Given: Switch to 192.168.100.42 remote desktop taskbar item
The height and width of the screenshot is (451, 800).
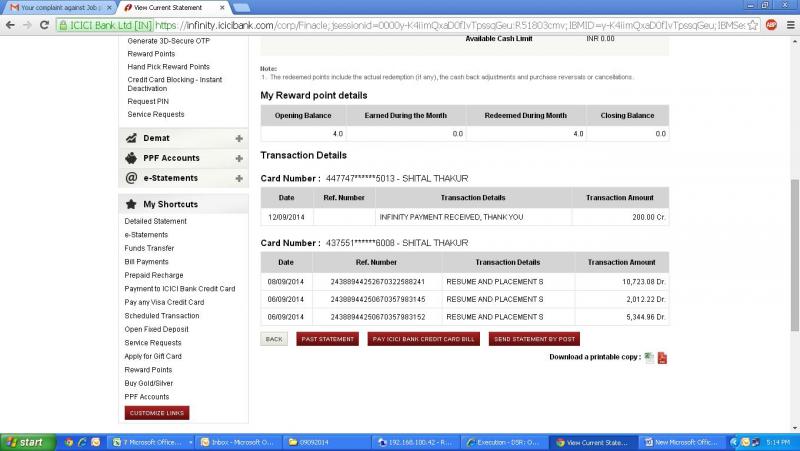Looking at the screenshot, I should point(415,442).
